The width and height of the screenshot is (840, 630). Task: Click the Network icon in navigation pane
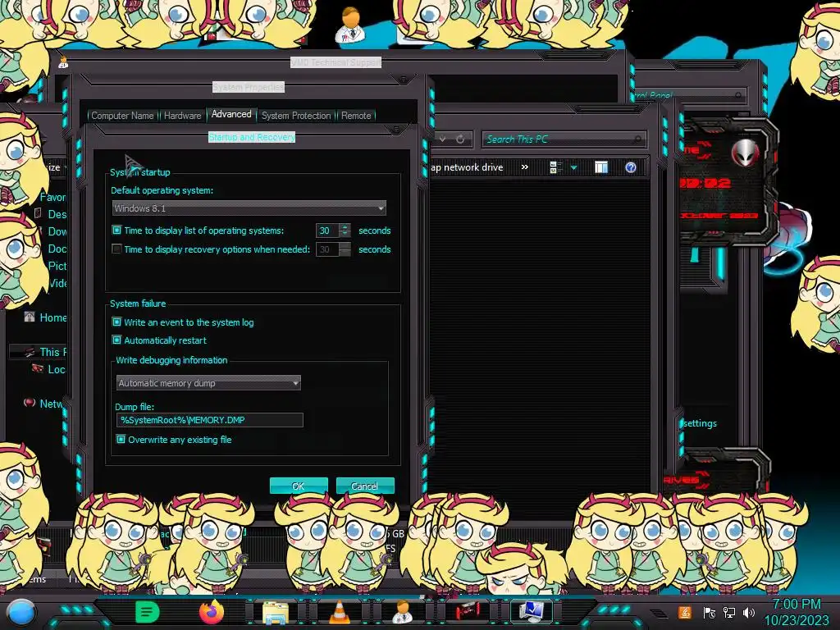coord(30,403)
